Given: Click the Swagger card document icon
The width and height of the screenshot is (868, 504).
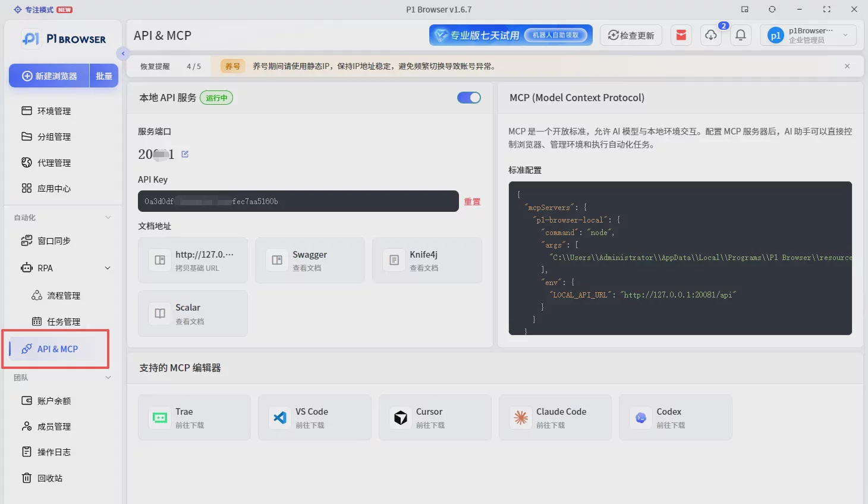Looking at the screenshot, I should (277, 260).
